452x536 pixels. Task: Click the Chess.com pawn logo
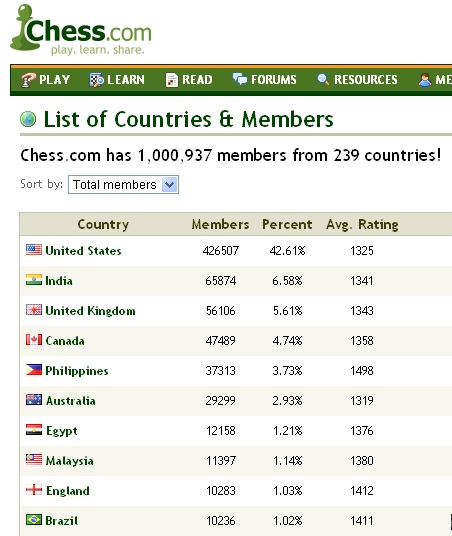[81, 30]
